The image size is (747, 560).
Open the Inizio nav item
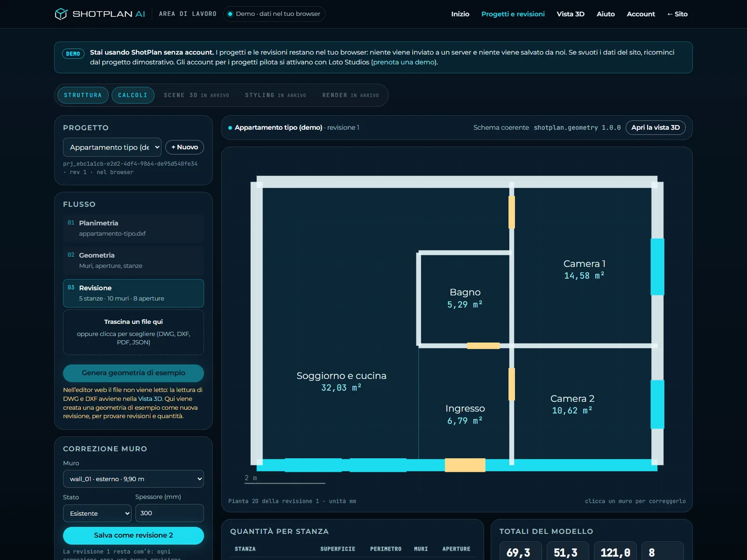click(460, 14)
